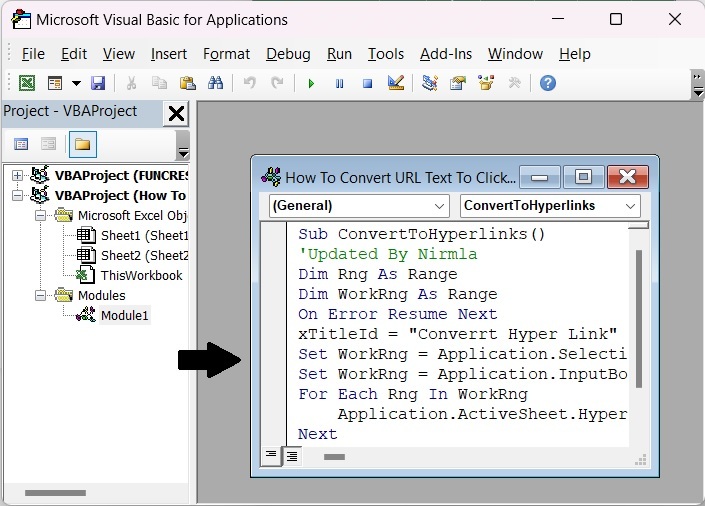Click the 'Dim WorkRng As Range' line
Viewport: 705px width, 506px height.
(397, 294)
